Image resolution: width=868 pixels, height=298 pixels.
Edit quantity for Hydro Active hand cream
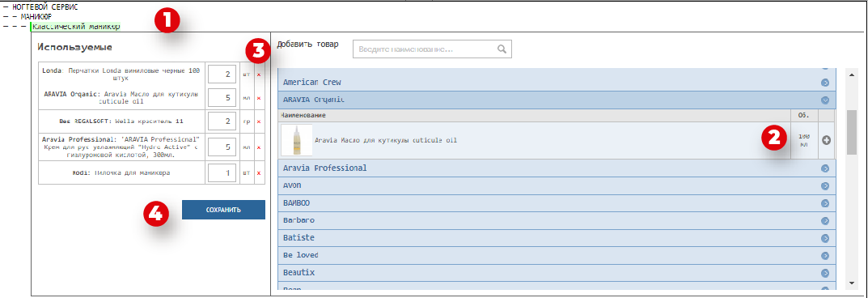click(222, 148)
